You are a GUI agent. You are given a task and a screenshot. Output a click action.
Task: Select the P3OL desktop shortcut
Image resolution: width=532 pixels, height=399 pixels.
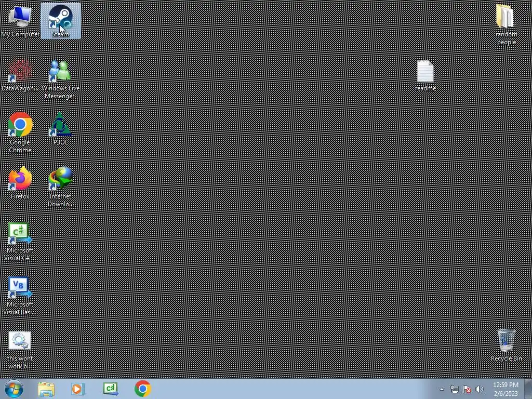(x=61, y=129)
